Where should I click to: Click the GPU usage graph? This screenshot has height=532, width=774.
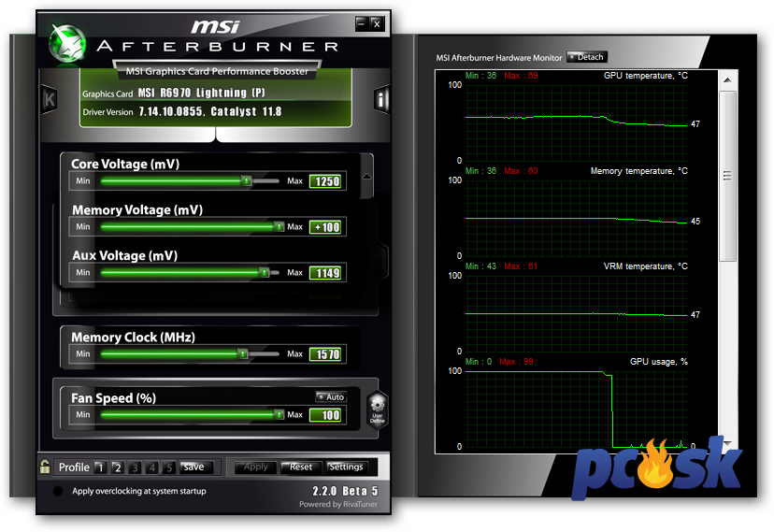[x=577, y=410]
